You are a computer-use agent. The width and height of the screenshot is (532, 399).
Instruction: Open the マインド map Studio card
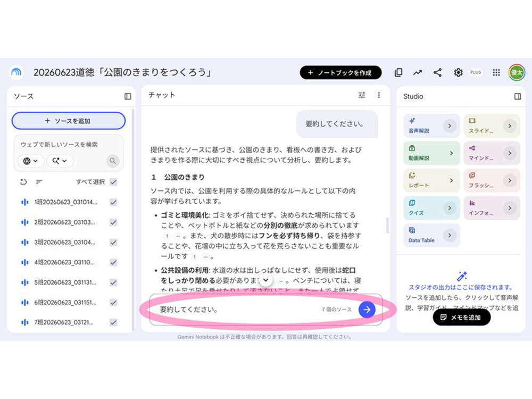pyautogui.click(x=492, y=153)
